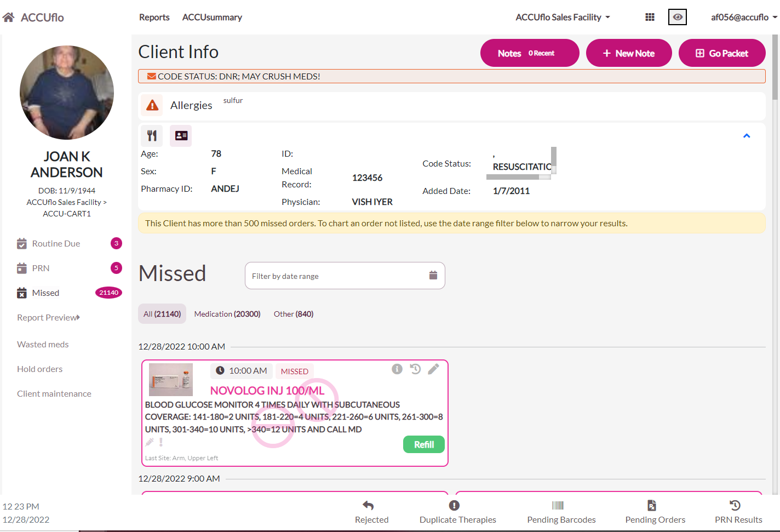Click the Routine Due count badge 3
Viewport: 780px width, 532px height.
116,243
